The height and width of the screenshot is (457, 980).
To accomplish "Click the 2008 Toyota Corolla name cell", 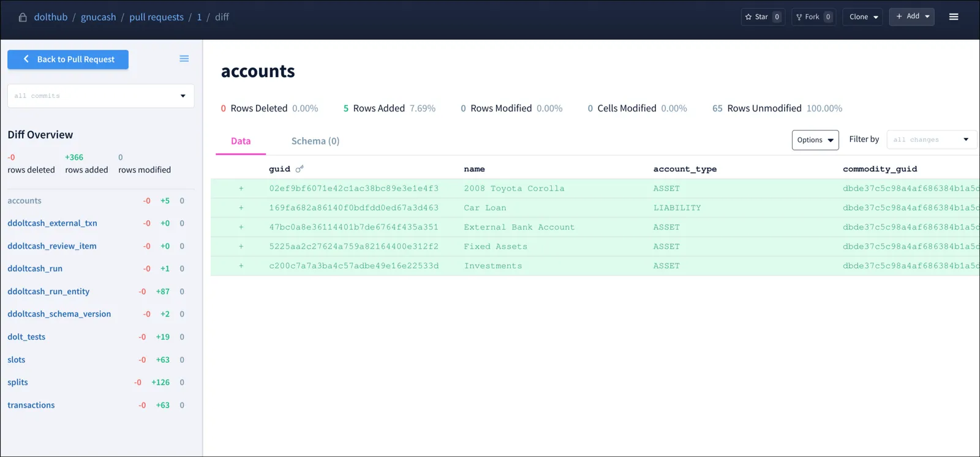I will click(x=514, y=189).
